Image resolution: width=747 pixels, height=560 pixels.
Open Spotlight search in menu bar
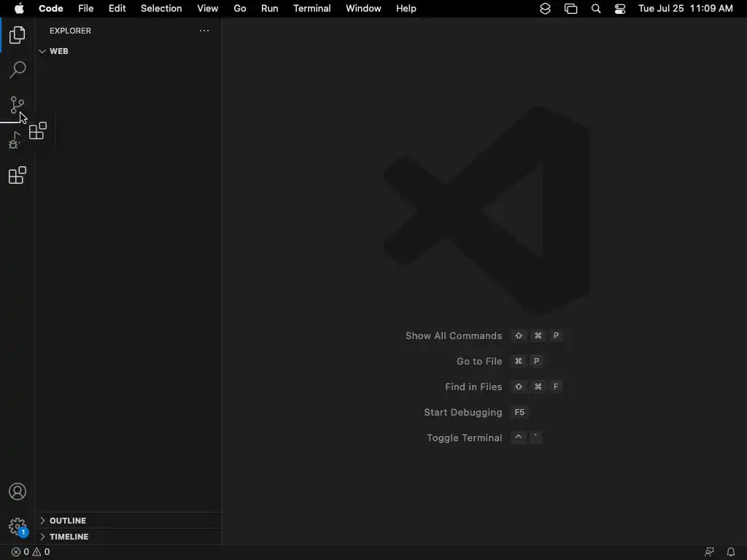pos(595,9)
